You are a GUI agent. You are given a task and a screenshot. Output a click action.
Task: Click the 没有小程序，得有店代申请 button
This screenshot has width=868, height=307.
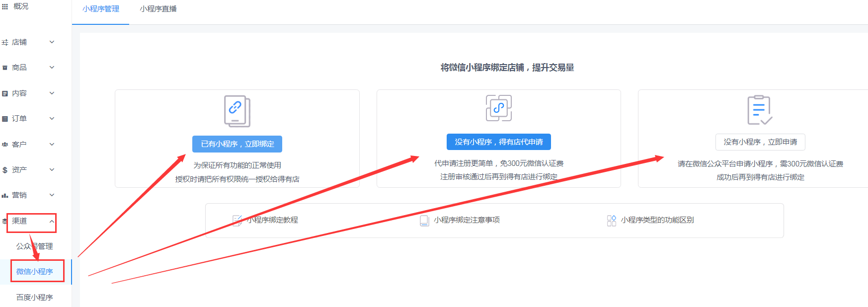tap(498, 142)
